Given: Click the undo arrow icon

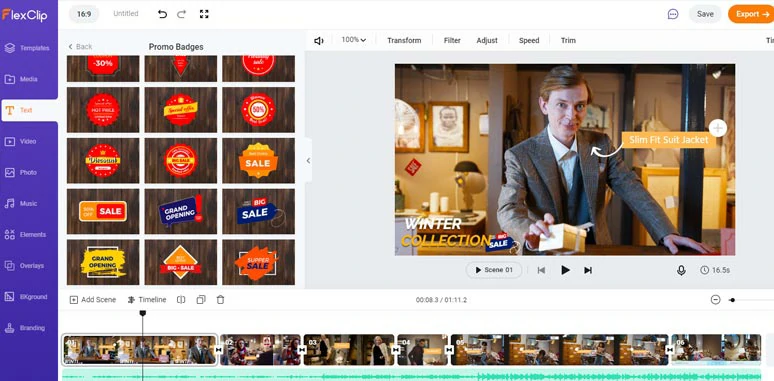Looking at the screenshot, I should pyautogui.click(x=162, y=14).
